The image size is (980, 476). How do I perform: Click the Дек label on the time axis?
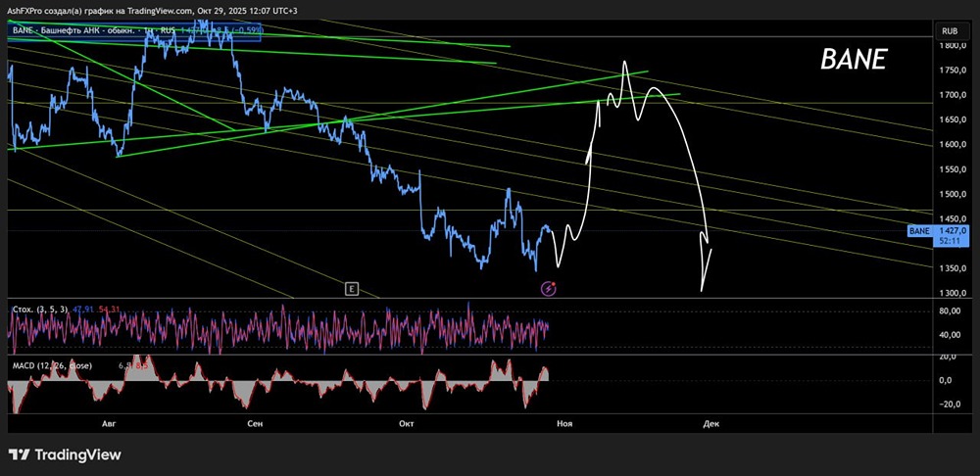click(x=711, y=423)
